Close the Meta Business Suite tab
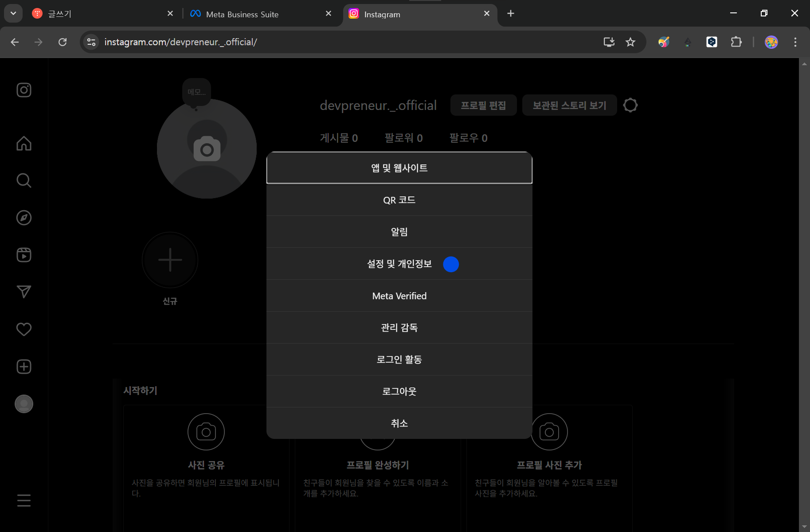Screen dimensions: 810x532 (329, 14)
